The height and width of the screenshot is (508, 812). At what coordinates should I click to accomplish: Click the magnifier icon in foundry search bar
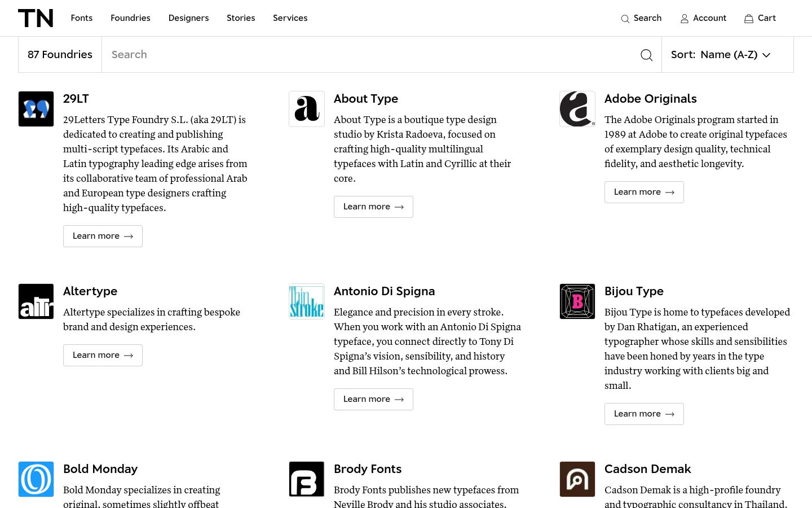click(x=647, y=55)
